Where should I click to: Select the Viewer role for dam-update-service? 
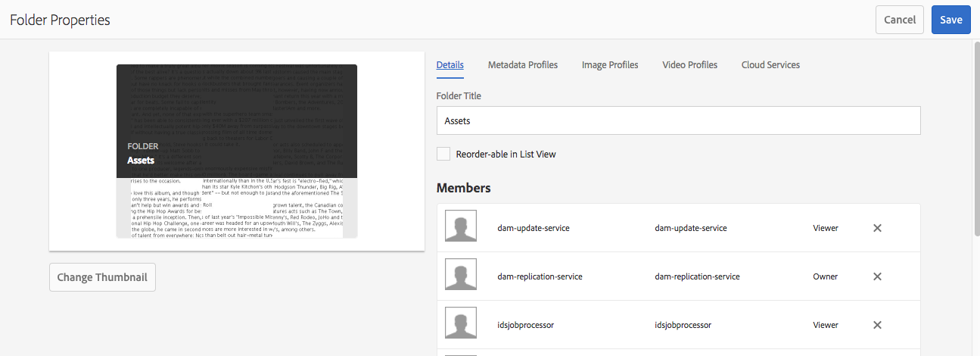826,228
